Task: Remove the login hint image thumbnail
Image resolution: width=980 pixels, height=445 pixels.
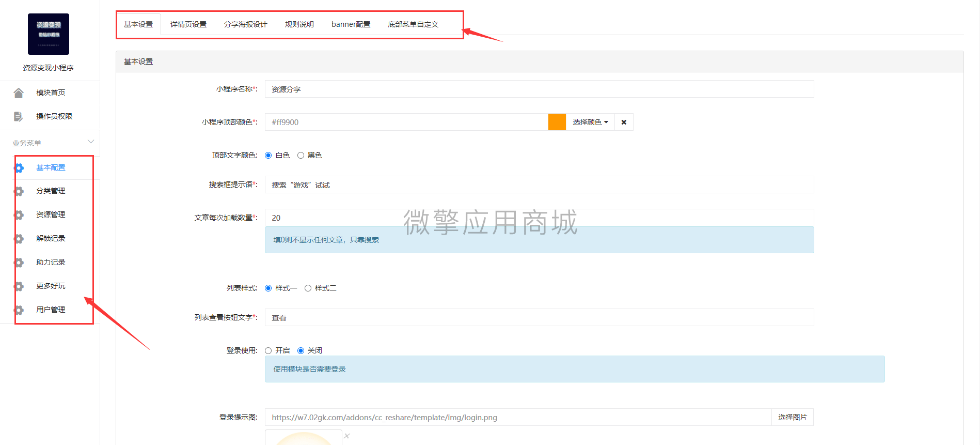Action: pos(347,436)
